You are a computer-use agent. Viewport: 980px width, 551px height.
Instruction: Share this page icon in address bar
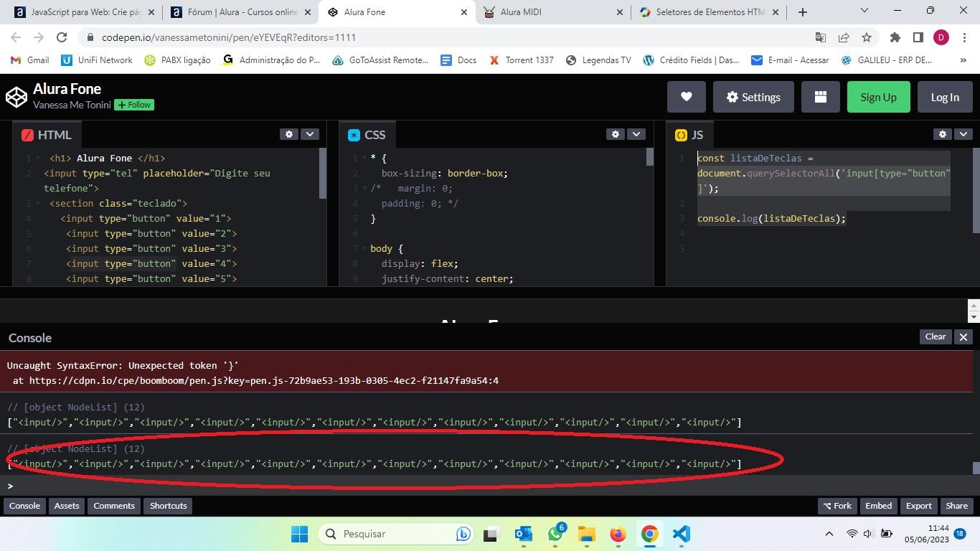844,37
